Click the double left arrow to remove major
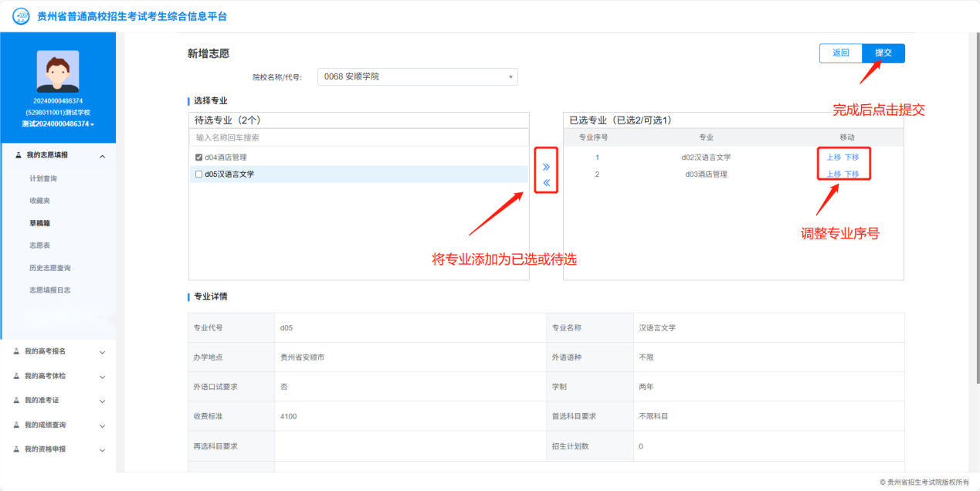 pyautogui.click(x=546, y=183)
